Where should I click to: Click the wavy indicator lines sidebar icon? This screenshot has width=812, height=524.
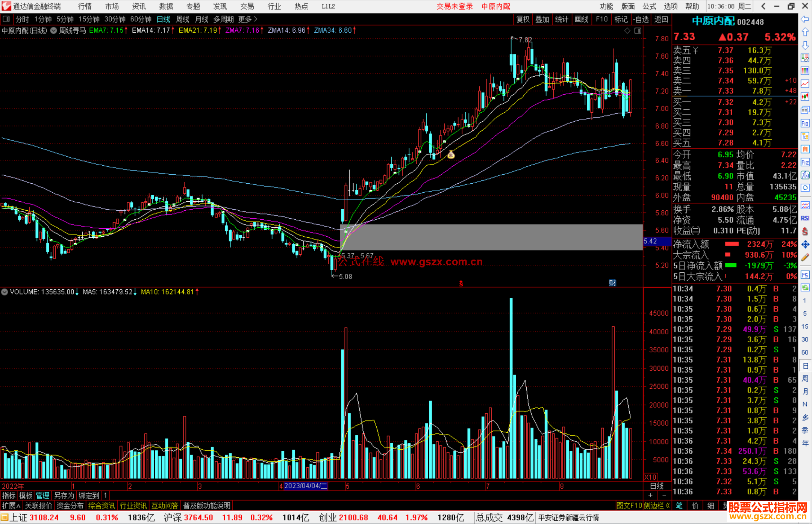[x=805, y=205]
